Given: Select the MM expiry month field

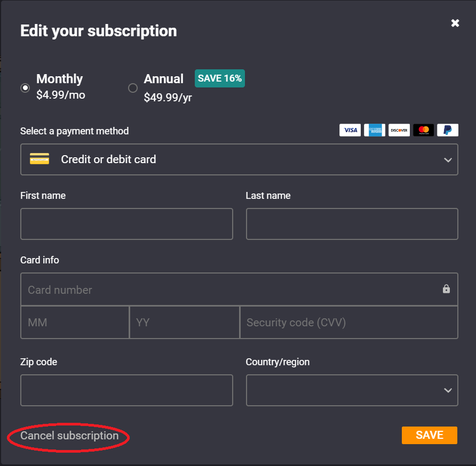Looking at the screenshot, I should point(75,323).
